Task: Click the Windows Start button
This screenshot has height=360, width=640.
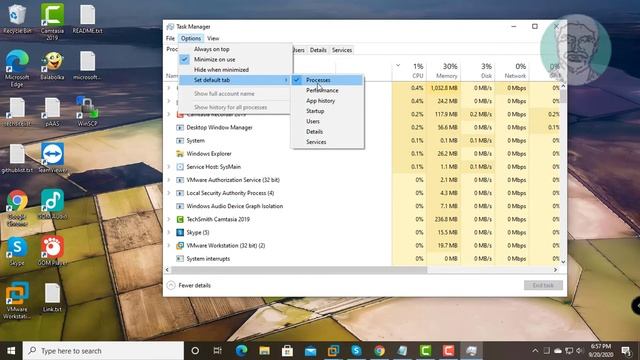Action: point(11,351)
